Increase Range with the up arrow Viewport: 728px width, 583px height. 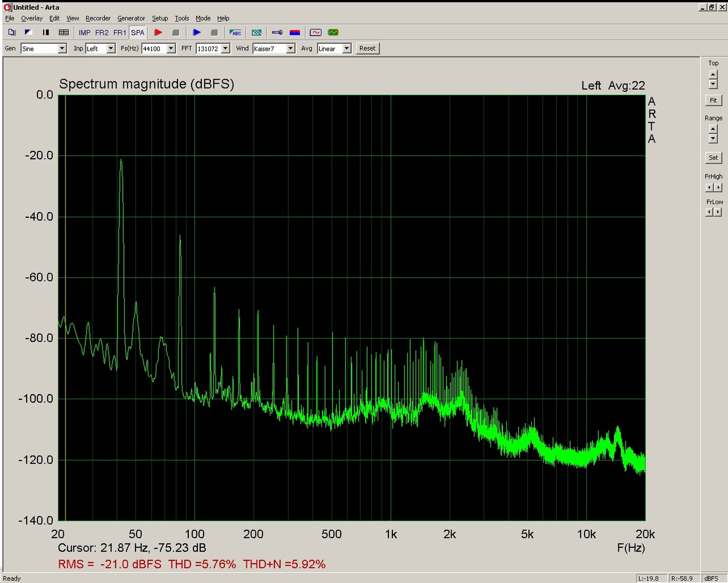click(713, 129)
